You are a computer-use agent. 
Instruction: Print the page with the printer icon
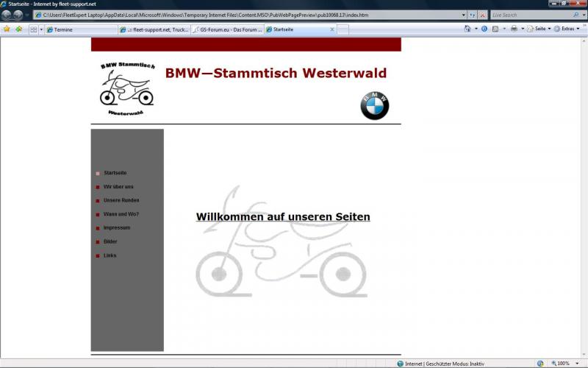514,29
